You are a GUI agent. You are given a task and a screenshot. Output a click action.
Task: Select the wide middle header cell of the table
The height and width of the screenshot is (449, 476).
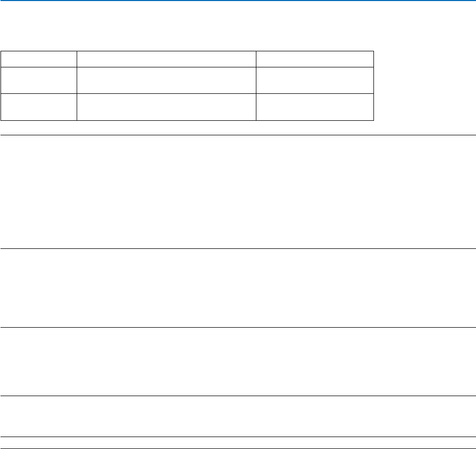[166, 59]
